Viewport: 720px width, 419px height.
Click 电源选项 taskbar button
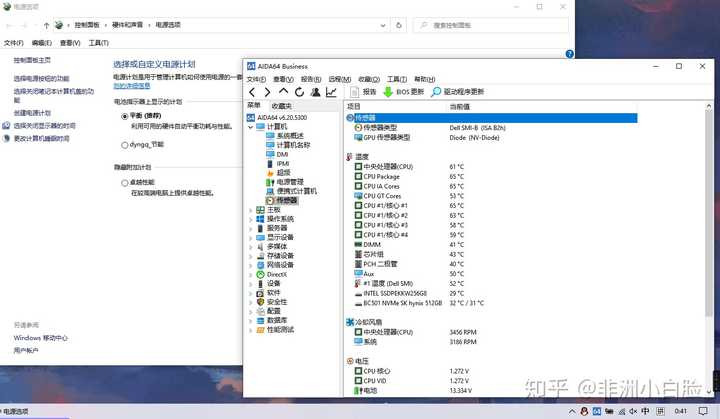34,411
